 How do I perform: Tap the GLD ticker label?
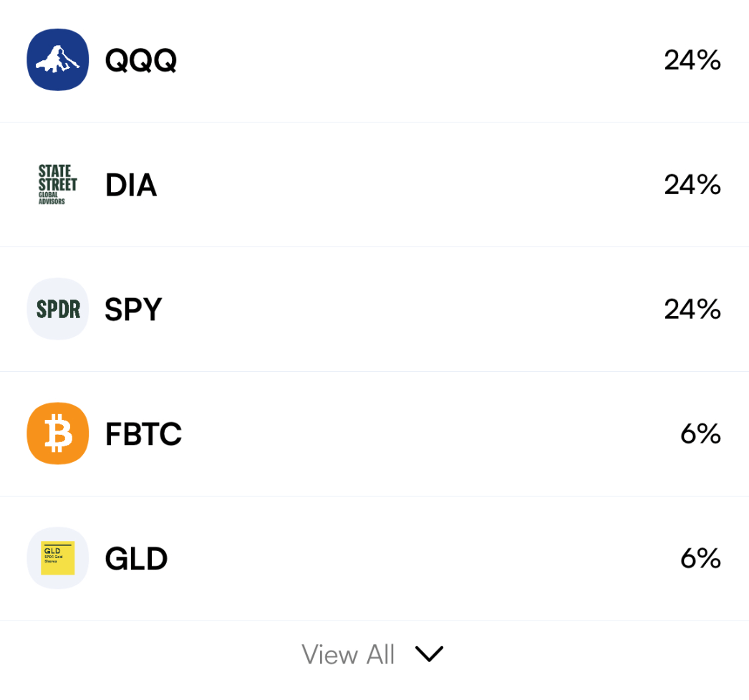(136, 559)
